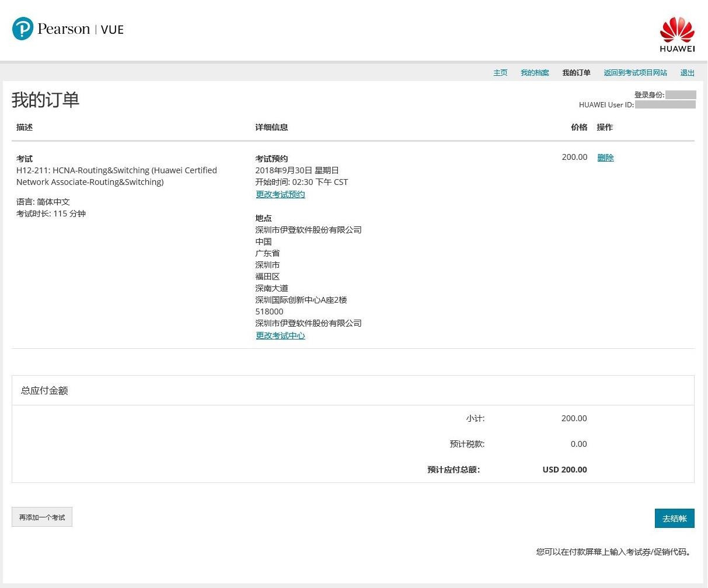Click the 详细信息 column header
Image resolution: width=708 pixels, height=588 pixels.
point(271,127)
